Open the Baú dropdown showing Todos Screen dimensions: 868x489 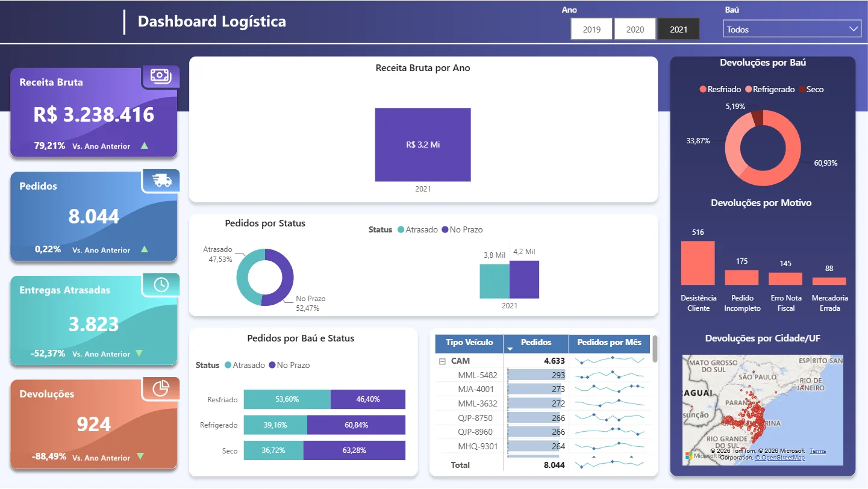pos(792,29)
